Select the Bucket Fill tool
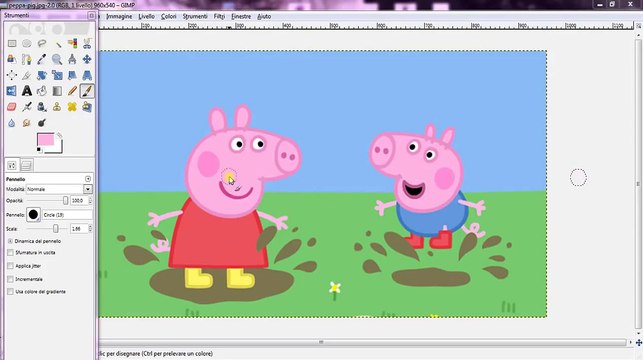This screenshot has height=360, width=643. pyautogui.click(x=42, y=91)
